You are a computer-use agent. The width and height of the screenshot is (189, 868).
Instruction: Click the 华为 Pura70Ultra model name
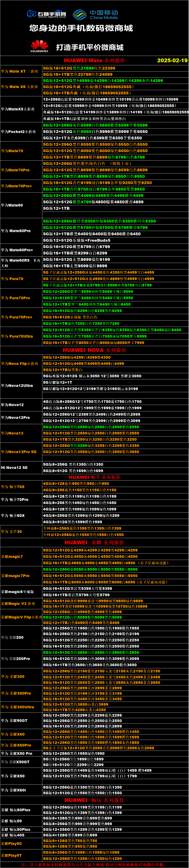17,336
